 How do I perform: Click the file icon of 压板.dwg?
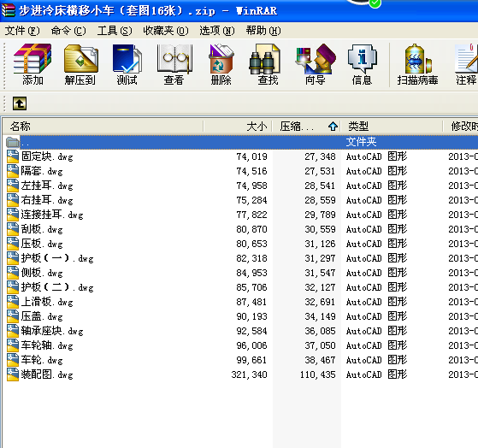[13, 244]
